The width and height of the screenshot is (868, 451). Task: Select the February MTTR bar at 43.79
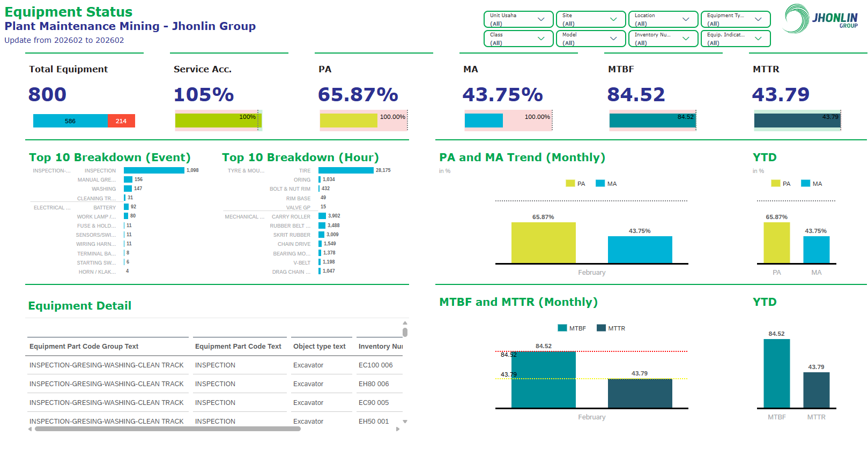(640, 393)
